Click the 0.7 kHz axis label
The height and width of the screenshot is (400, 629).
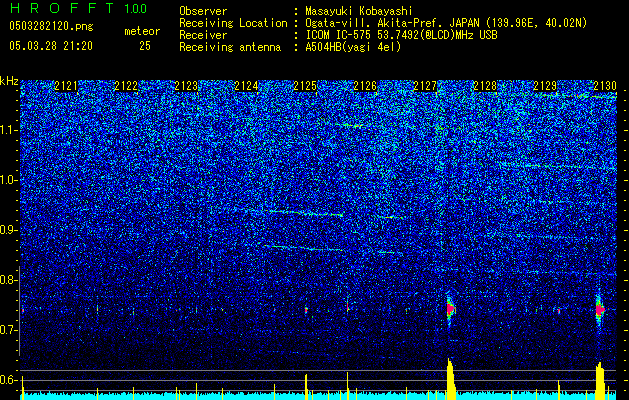coord(9,330)
